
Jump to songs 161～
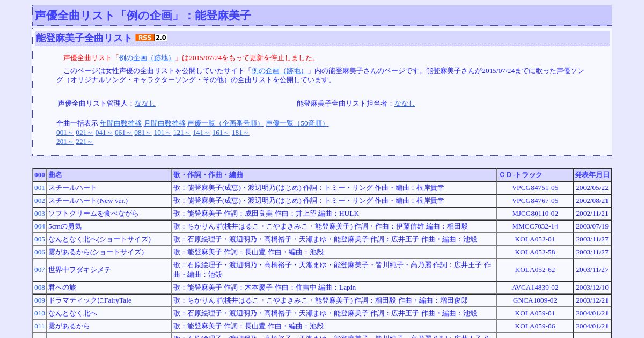click(x=221, y=133)
